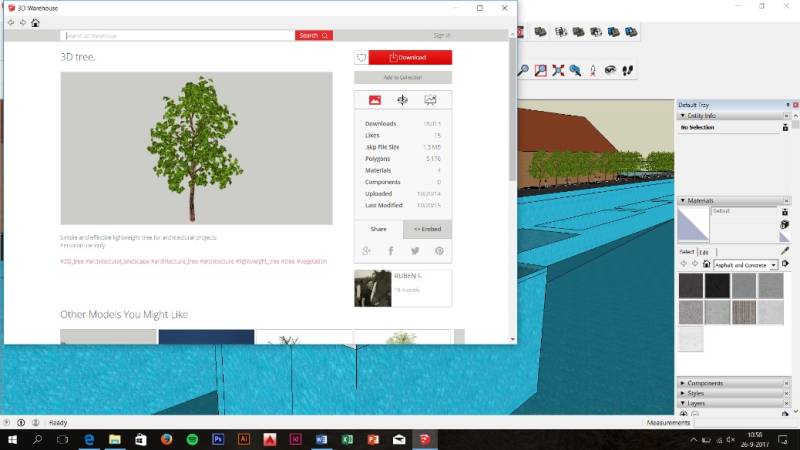Open SketchUp icon in the taskbar
This screenshot has width=800, height=450.
[424, 439]
